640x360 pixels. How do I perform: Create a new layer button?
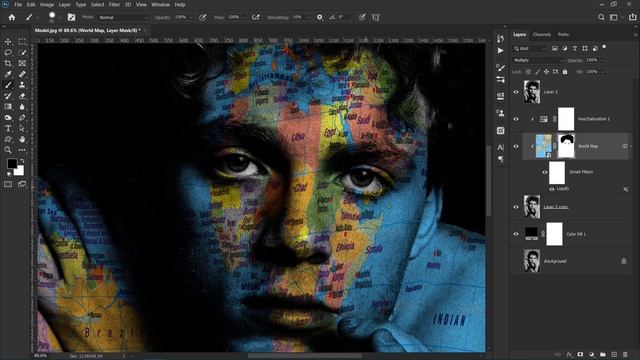[x=614, y=354]
